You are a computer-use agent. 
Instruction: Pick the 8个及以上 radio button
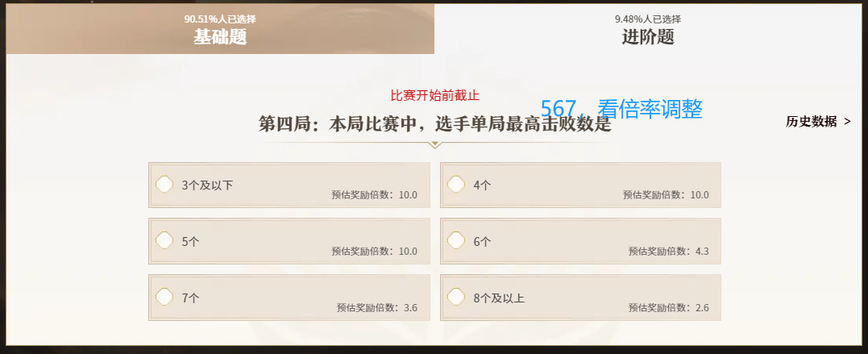point(456,297)
